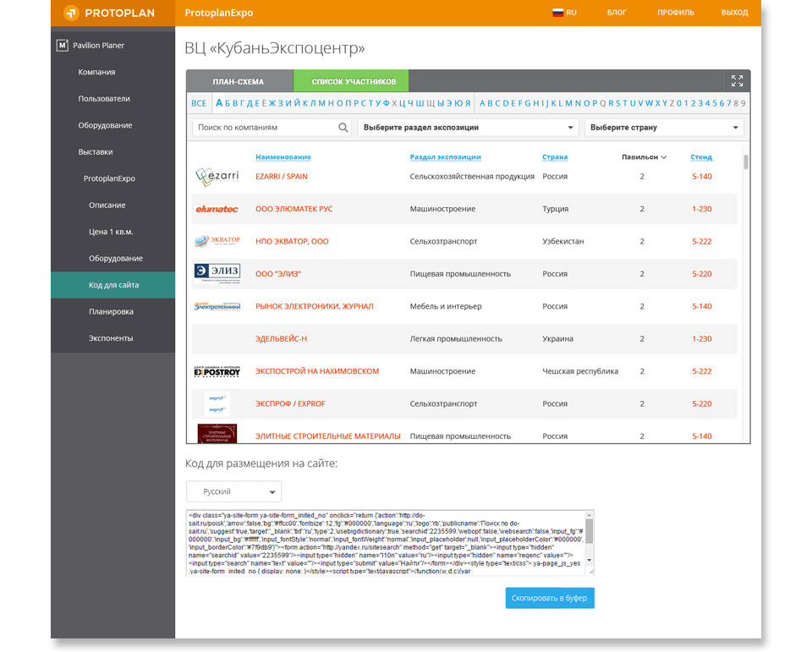Open the Ezarri company logo
Viewport: 812px width, 652px height.
(x=217, y=177)
